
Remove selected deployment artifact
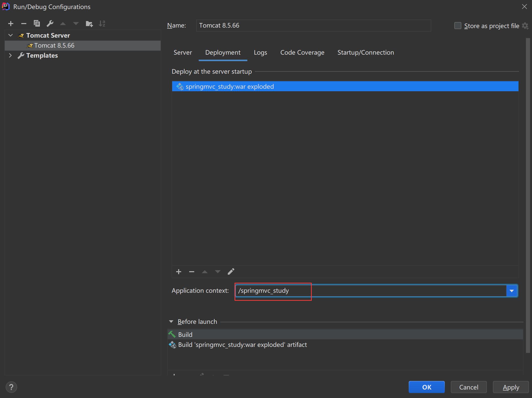(192, 272)
